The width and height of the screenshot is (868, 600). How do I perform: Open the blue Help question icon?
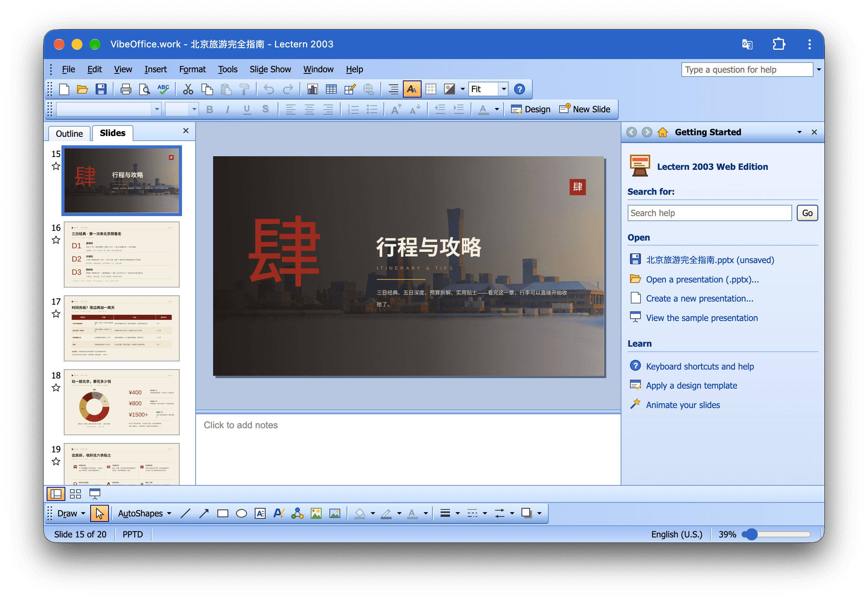520,89
